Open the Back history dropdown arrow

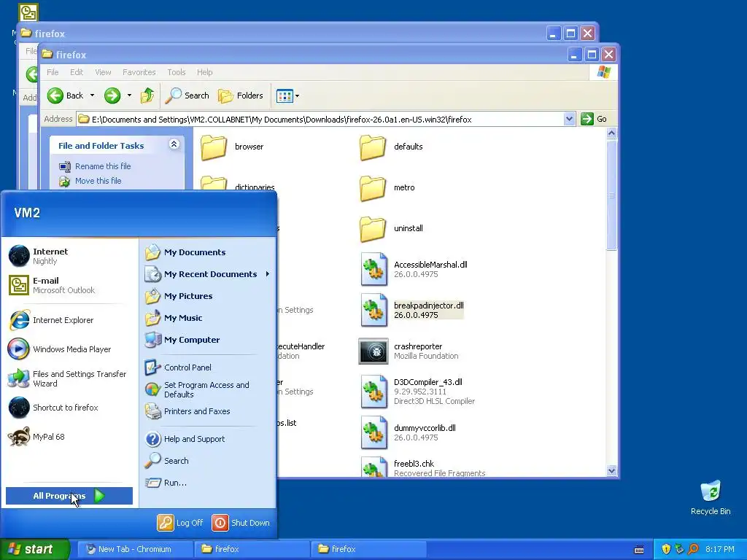(93, 96)
